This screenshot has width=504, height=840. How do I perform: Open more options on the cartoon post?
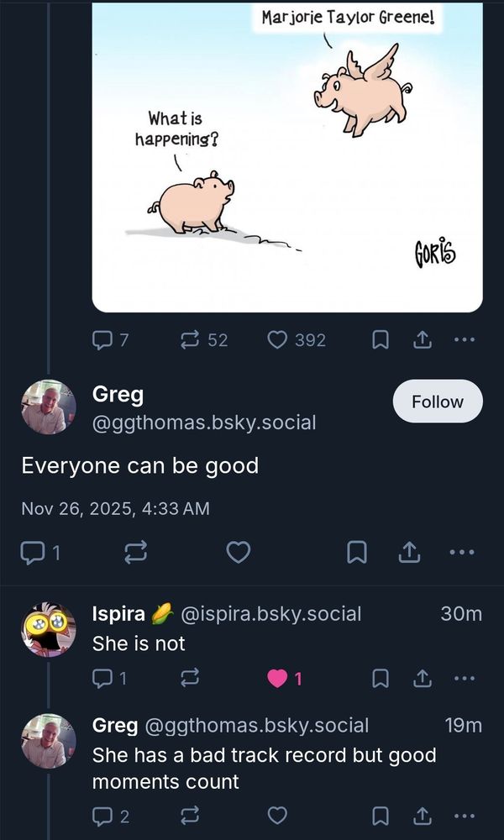tap(464, 339)
